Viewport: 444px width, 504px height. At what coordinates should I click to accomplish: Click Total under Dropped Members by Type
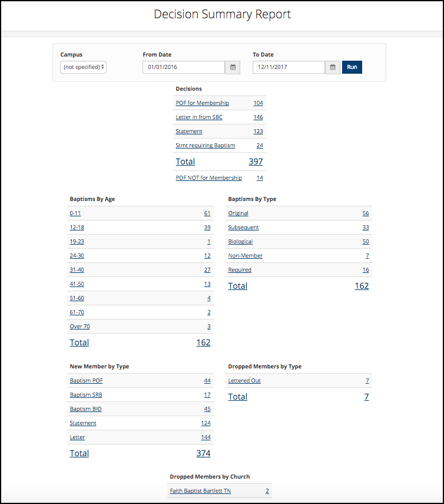pos(237,397)
